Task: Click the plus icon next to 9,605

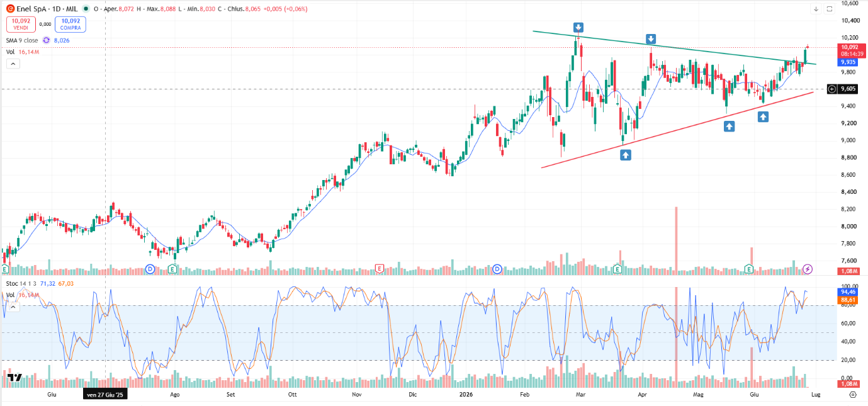Action: (x=831, y=89)
